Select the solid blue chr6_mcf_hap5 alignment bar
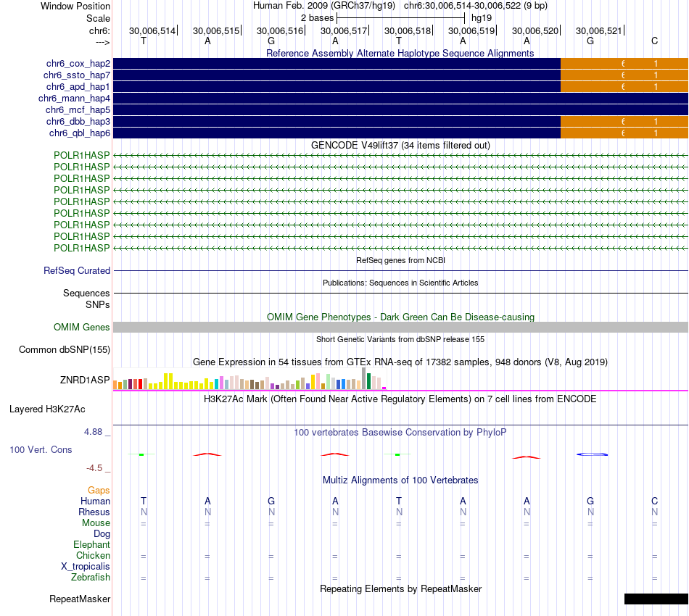 click(x=401, y=109)
